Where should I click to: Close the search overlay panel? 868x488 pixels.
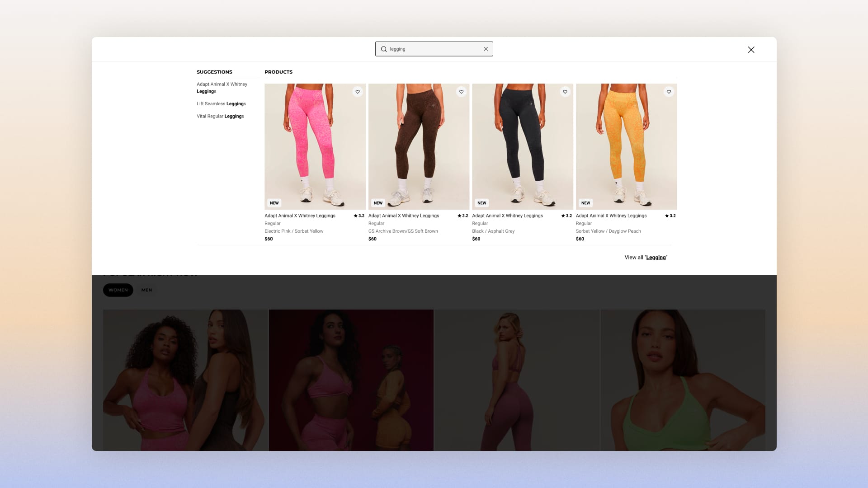751,50
